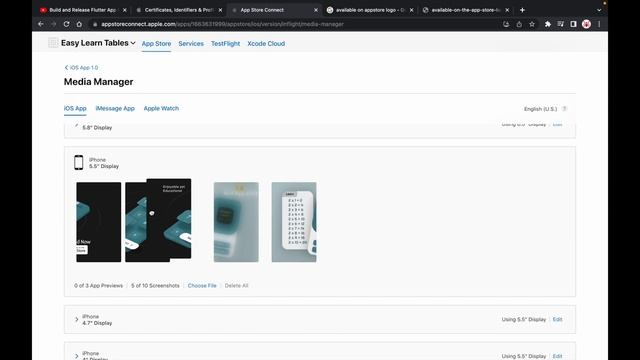Select the first black screenshot thumbnail
The width and height of the screenshot is (640, 360).
[98, 222]
